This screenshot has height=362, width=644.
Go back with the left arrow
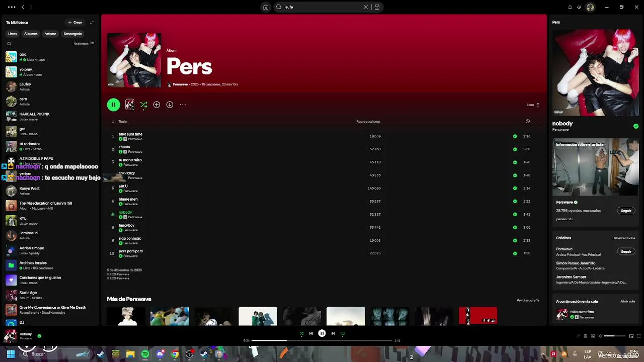point(23,7)
